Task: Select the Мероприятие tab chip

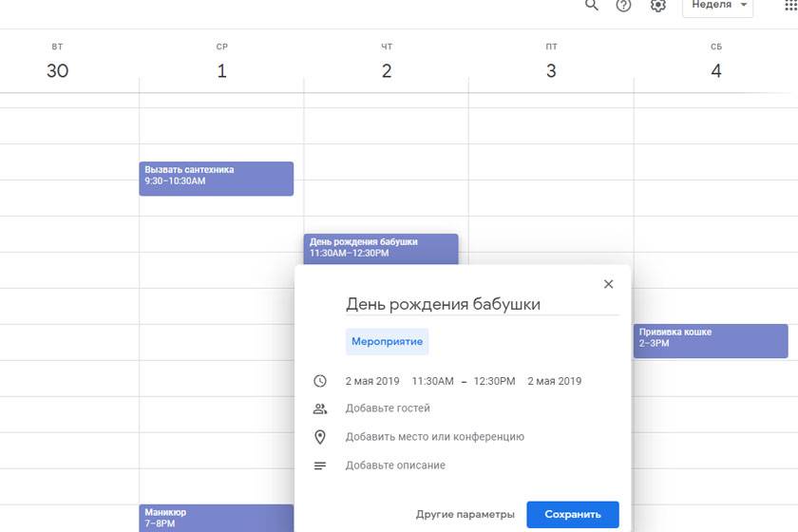Action: 387,341
